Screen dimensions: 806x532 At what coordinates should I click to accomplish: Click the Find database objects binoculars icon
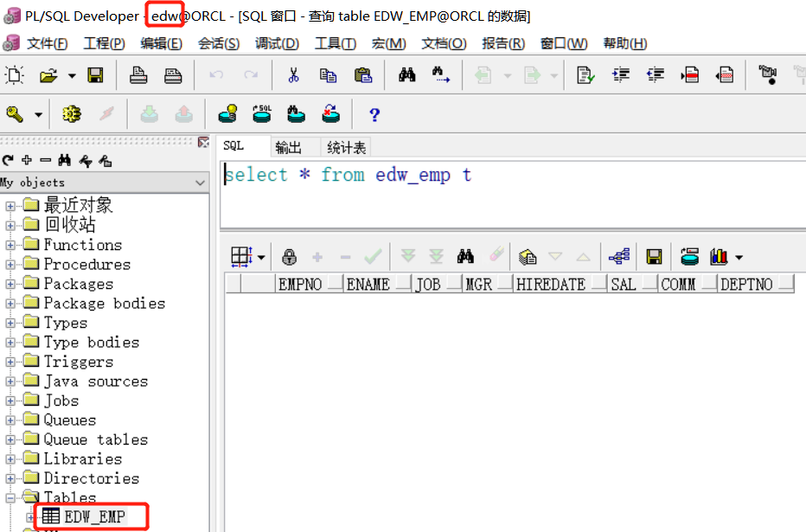(296, 113)
